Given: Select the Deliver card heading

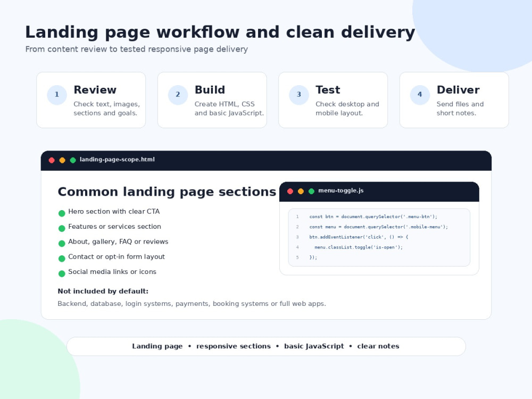Looking at the screenshot, I should (x=458, y=90).
